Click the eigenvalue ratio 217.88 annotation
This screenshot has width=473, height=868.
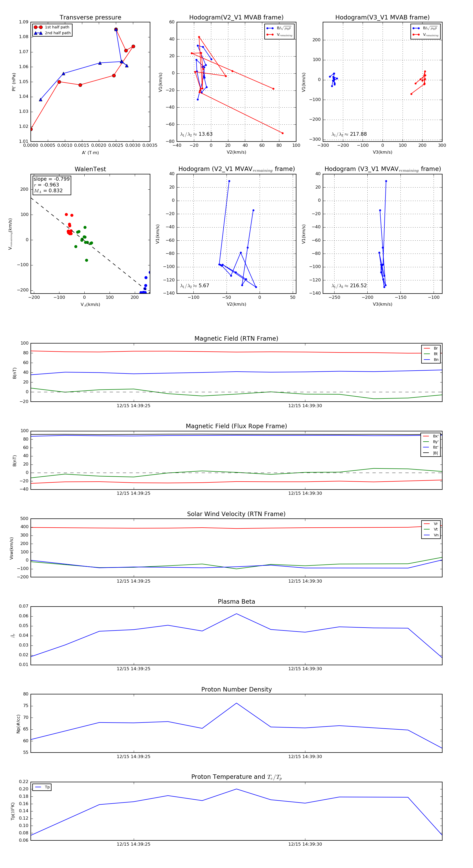[x=349, y=134]
